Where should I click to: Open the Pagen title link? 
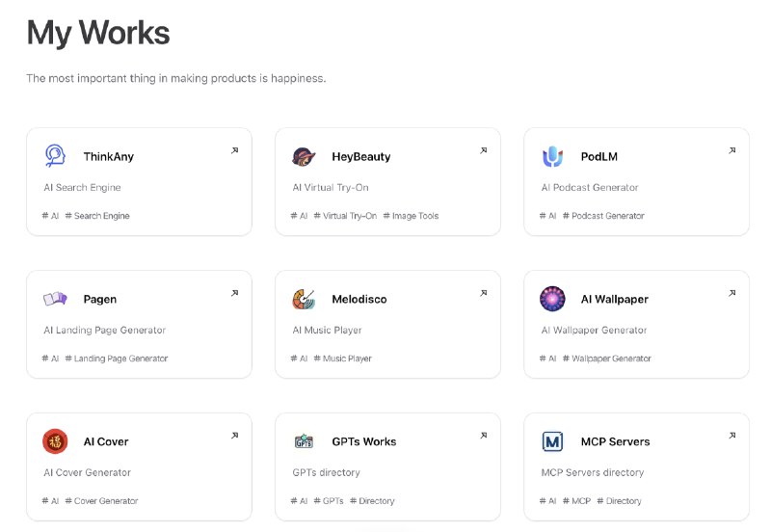click(x=100, y=299)
